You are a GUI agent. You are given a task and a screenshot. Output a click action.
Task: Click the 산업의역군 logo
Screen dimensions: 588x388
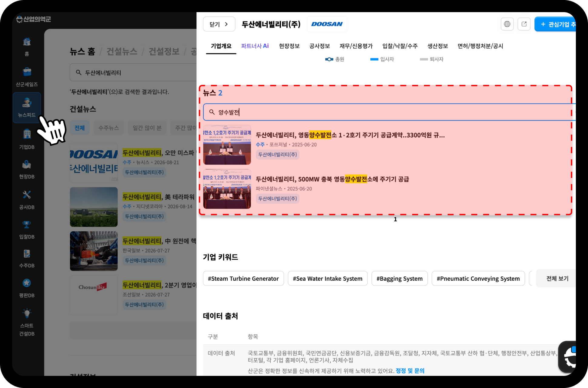33,19
